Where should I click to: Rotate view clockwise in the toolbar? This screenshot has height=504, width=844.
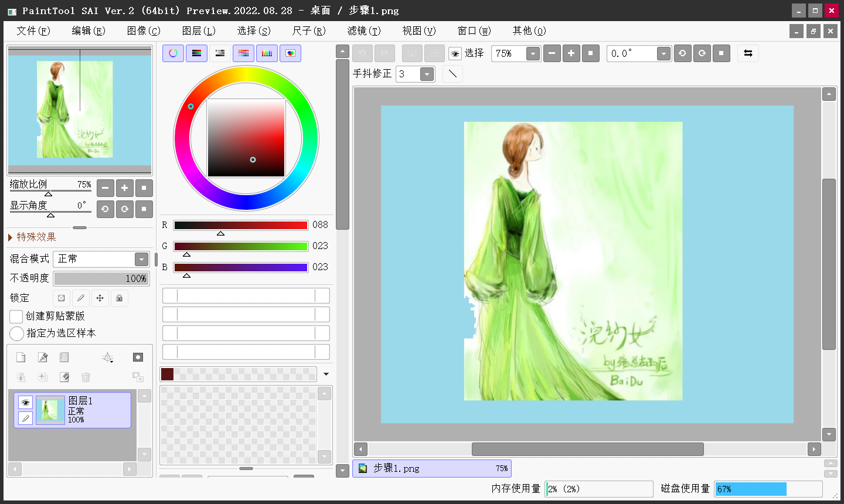[702, 53]
